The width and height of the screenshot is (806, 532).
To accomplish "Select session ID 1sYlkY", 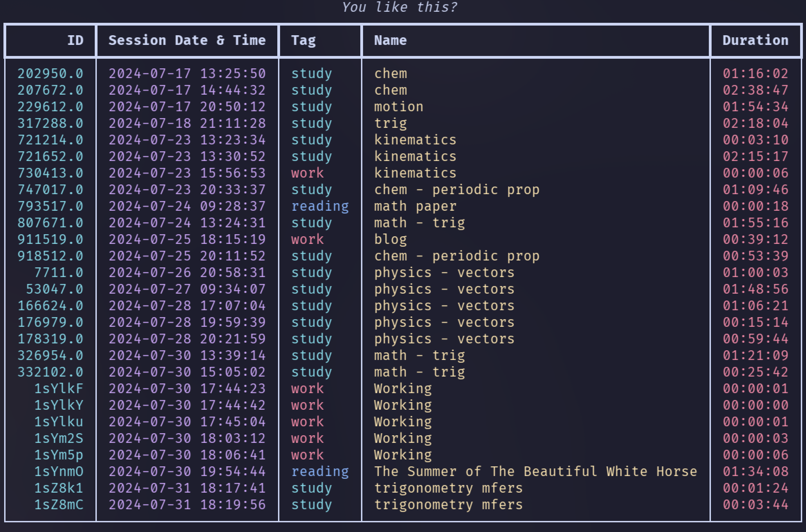I will 59,405.
